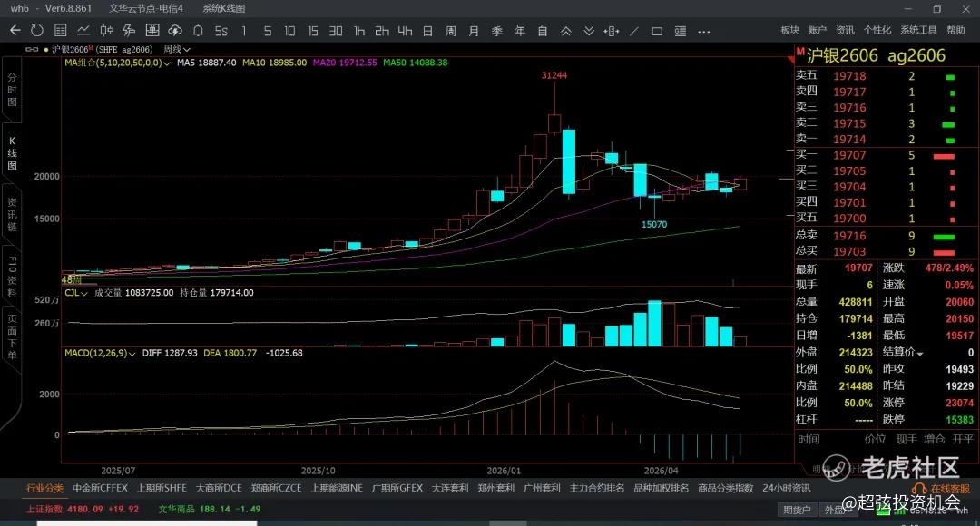Switch period to 周 (weekly)

coord(451,31)
